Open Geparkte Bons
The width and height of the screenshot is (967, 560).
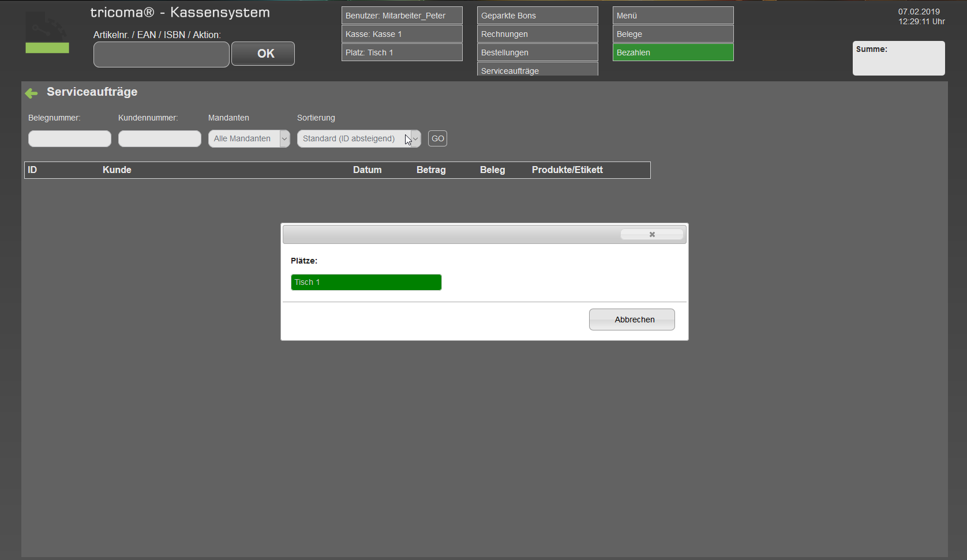tap(538, 16)
